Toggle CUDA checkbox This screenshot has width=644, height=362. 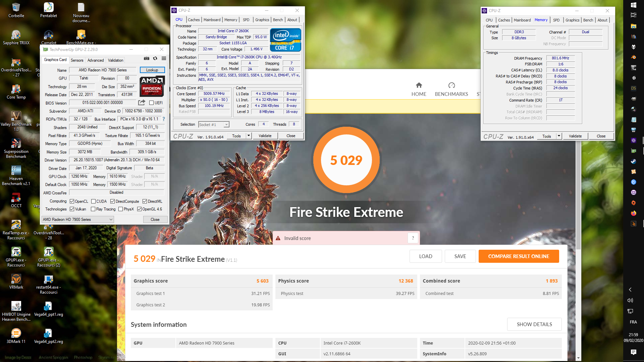click(93, 201)
